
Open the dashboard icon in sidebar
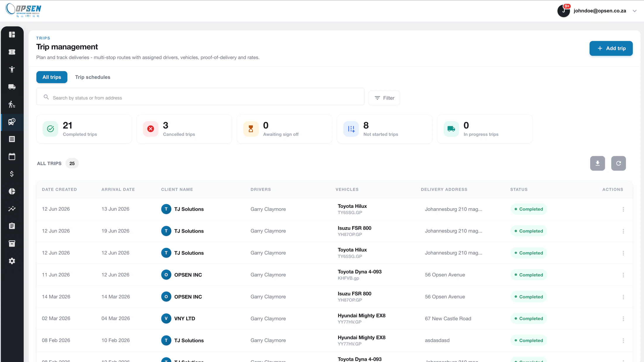(x=12, y=35)
